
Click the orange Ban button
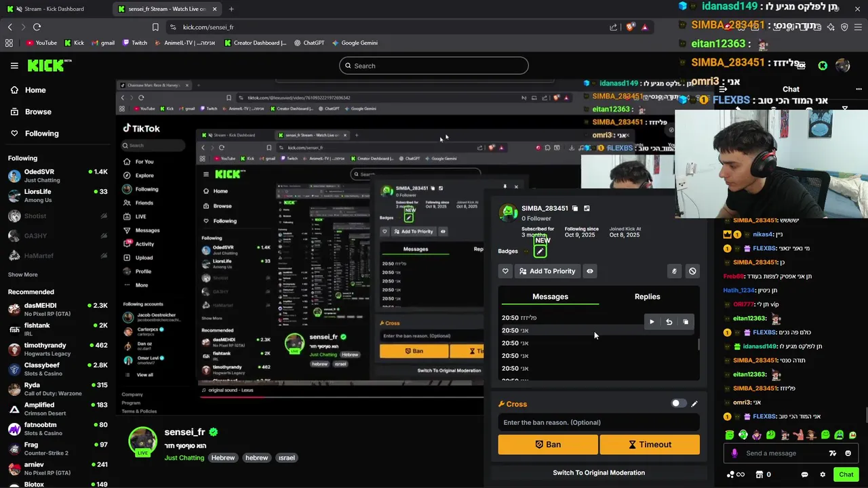548,445
